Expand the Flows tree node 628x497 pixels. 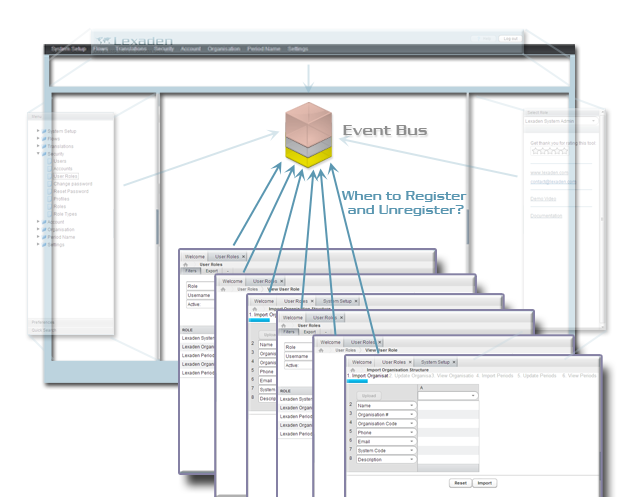(x=38, y=139)
